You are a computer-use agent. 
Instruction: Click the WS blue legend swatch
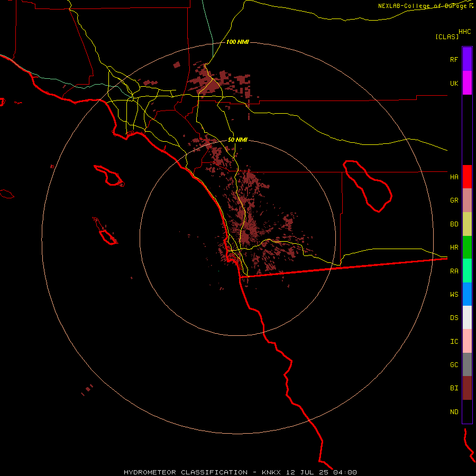pos(467,294)
